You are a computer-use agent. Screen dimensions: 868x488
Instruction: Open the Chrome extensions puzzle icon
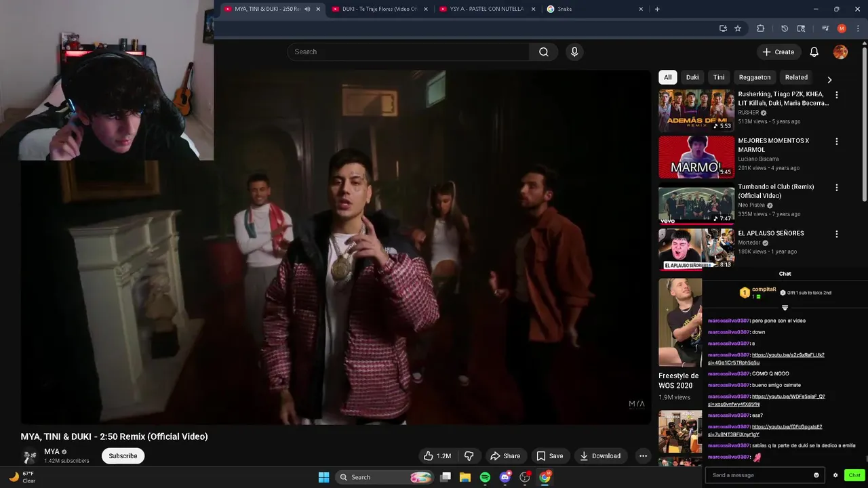click(760, 28)
